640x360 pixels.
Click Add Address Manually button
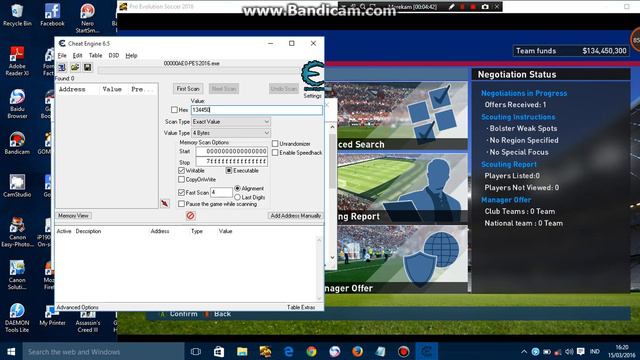point(296,216)
